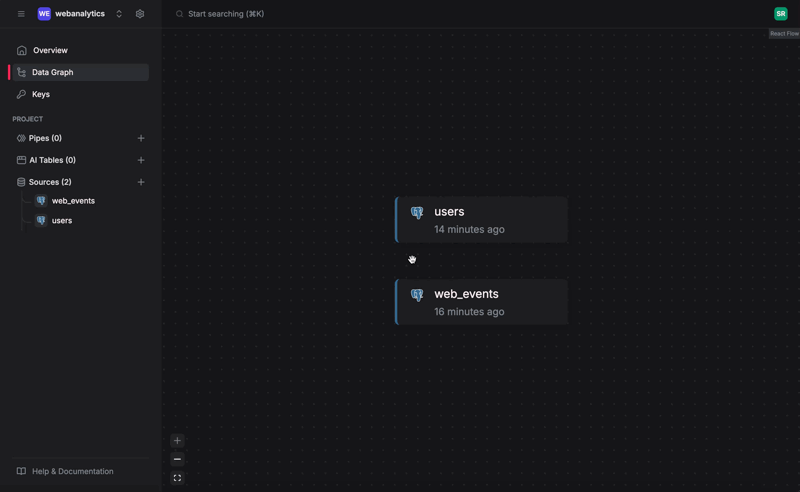Click the search magnifier icon
Viewport: 800px width, 492px height.
[180, 14]
